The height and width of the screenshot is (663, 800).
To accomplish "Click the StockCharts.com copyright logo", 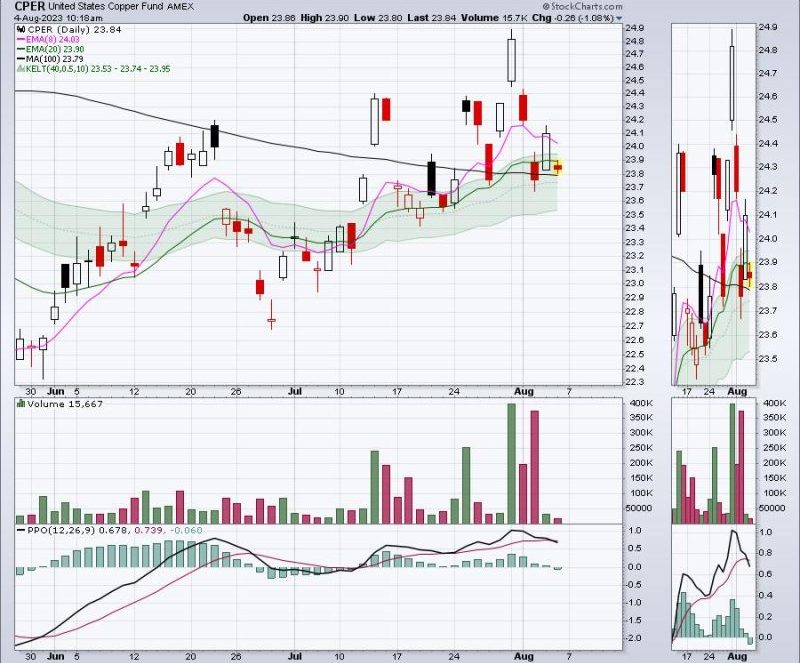I will (x=582, y=7).
